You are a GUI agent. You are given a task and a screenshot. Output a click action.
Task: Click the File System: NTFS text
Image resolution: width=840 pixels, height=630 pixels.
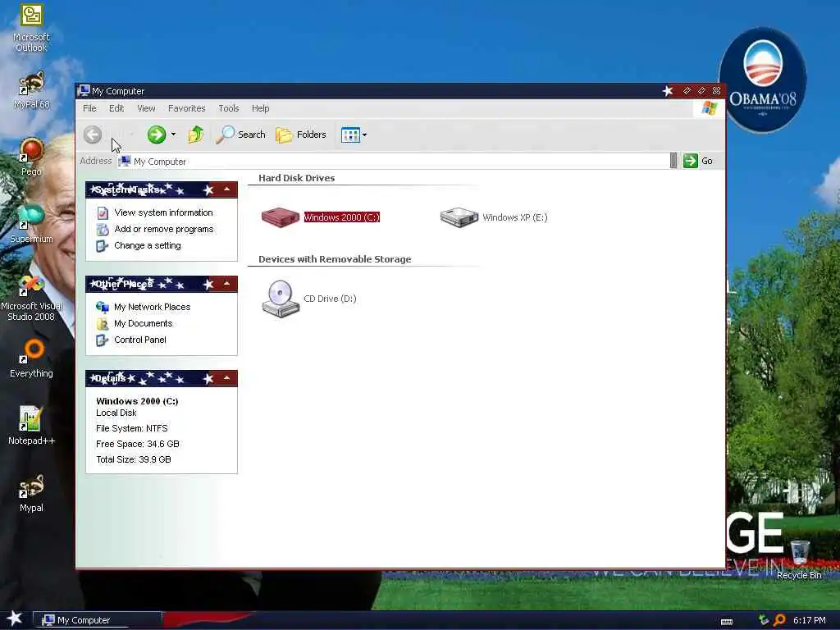click(132, 428)
